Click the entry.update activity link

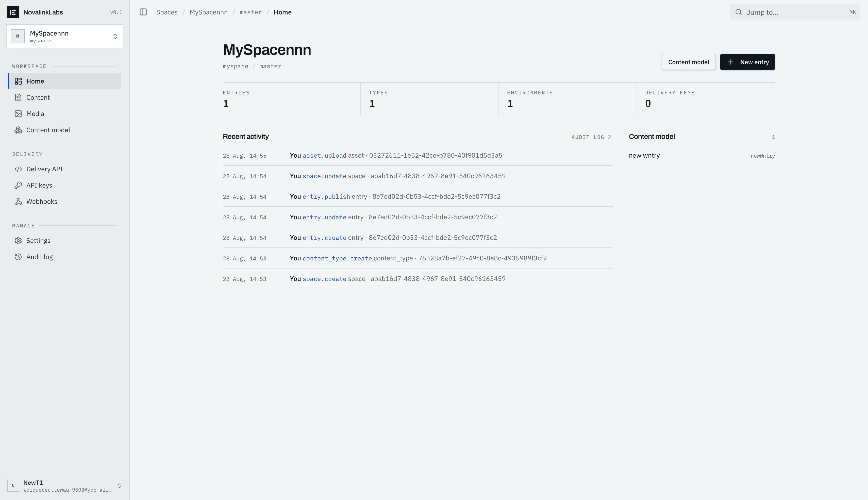point(324,217)
